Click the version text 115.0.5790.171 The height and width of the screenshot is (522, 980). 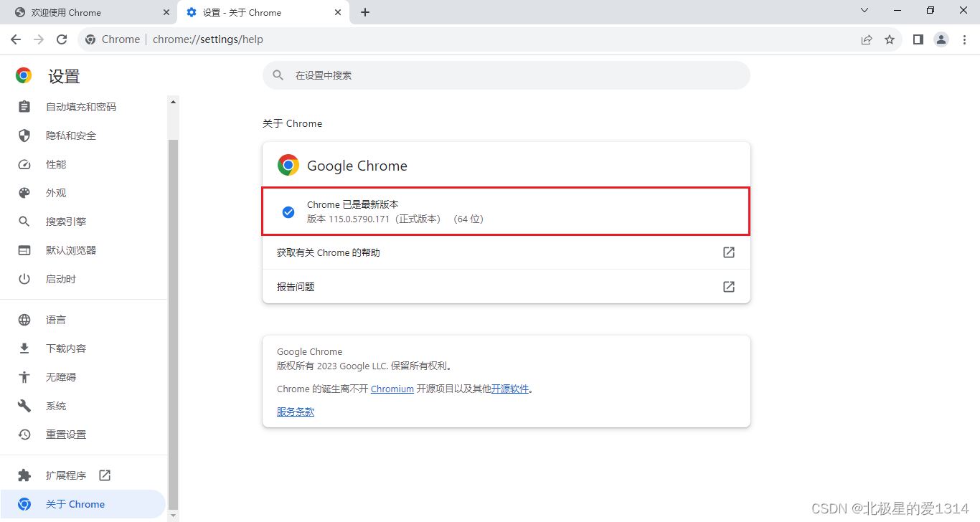pyautogui.click(x=359, y=219)
